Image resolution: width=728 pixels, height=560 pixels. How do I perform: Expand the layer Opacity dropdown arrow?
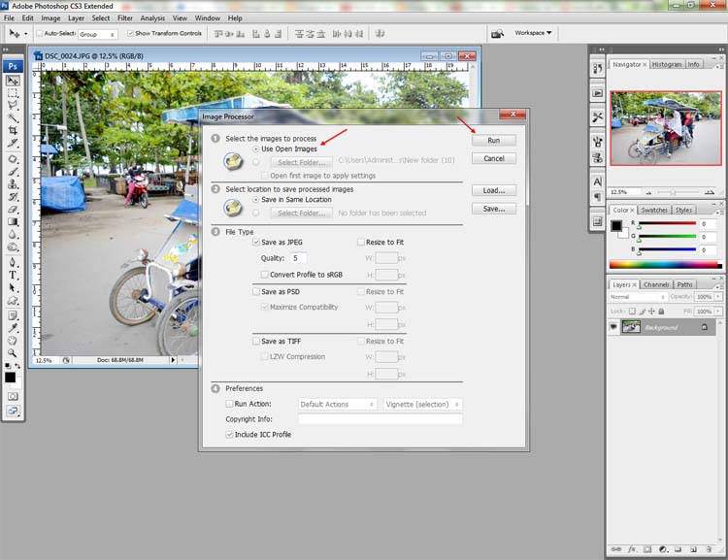[717, 297]
